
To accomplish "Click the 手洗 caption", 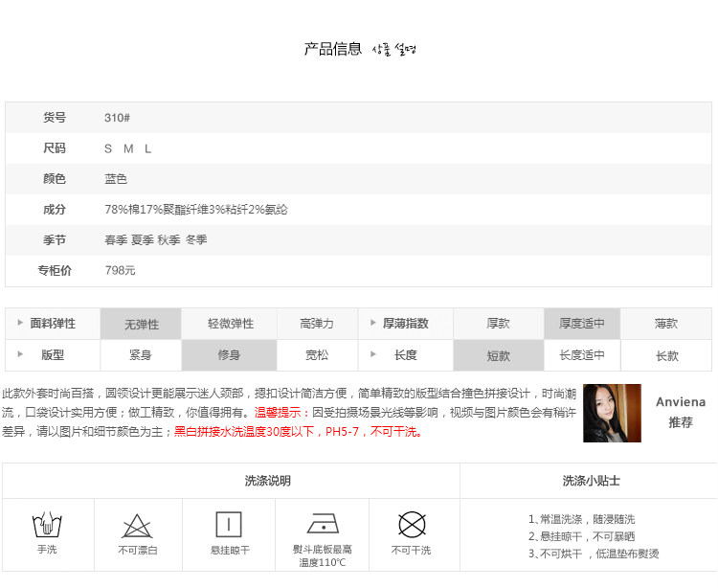I will pos(47,549).
